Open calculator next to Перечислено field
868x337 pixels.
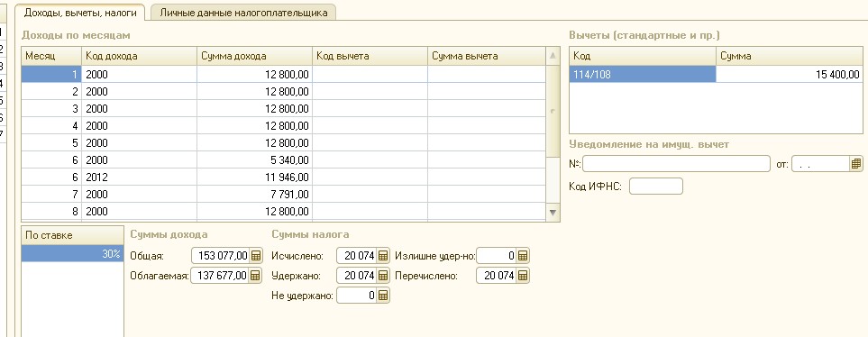point(523,275)
